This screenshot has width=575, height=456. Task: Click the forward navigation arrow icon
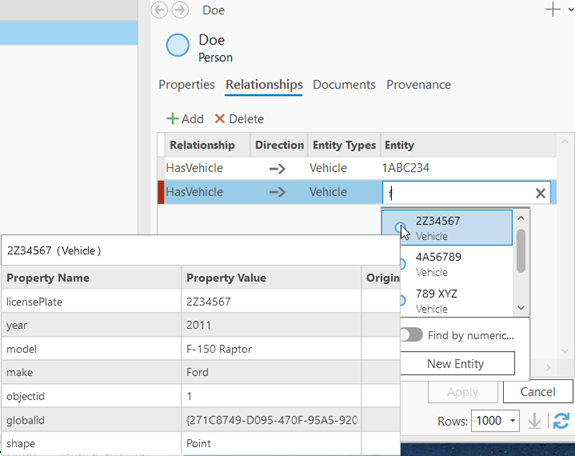click(180, 10)
